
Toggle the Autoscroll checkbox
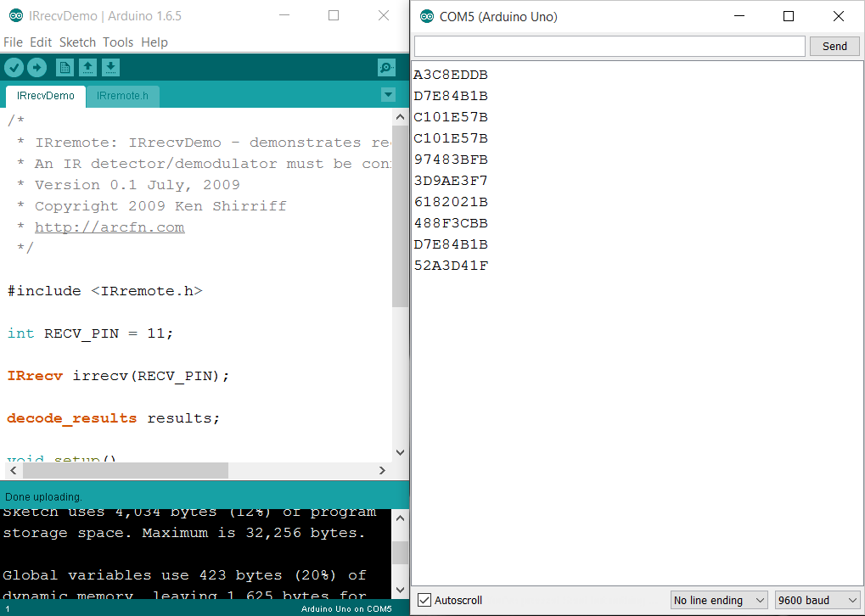point(424,600)
